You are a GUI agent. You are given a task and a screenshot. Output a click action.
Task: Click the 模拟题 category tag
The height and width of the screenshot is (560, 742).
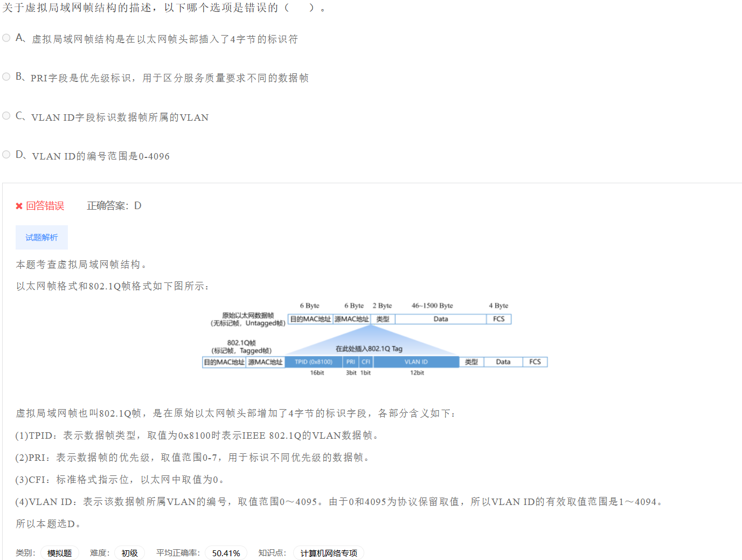tap(59, 553)
